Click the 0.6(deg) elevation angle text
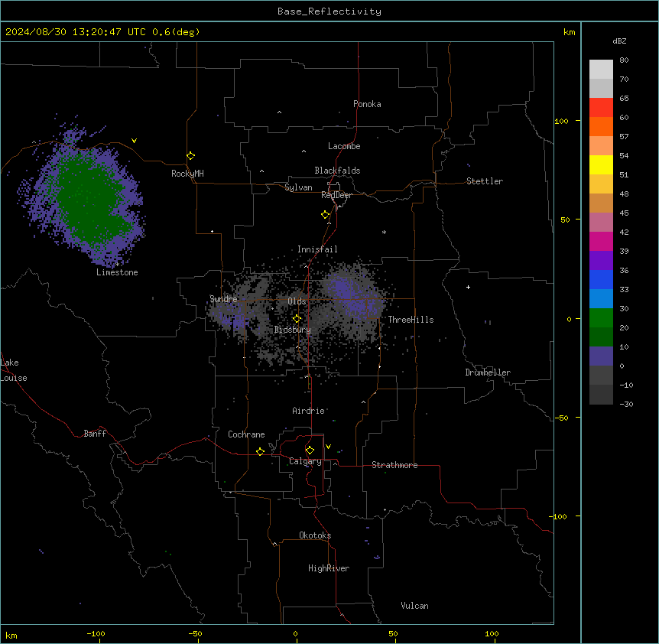 click(176, 32)
